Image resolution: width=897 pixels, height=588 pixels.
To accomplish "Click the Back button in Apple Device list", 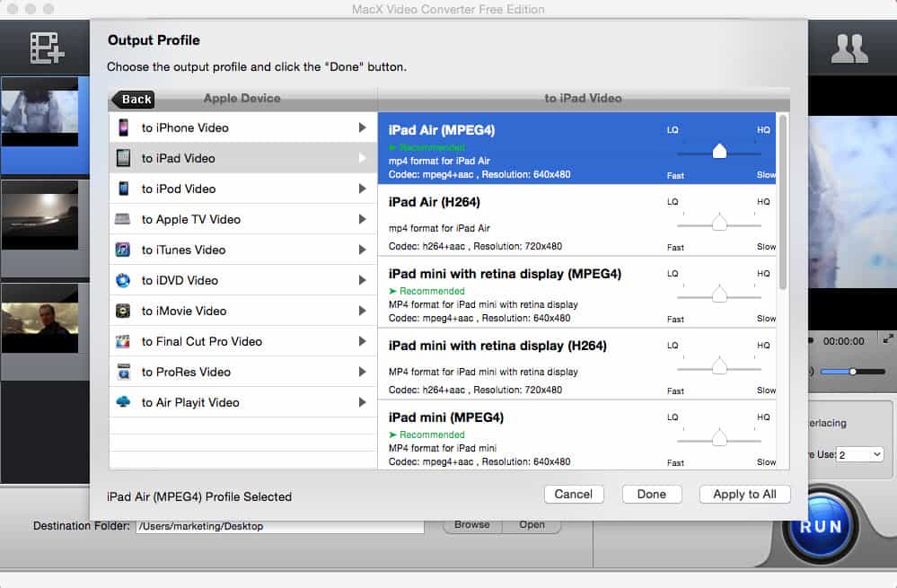I will click(133, 100).
